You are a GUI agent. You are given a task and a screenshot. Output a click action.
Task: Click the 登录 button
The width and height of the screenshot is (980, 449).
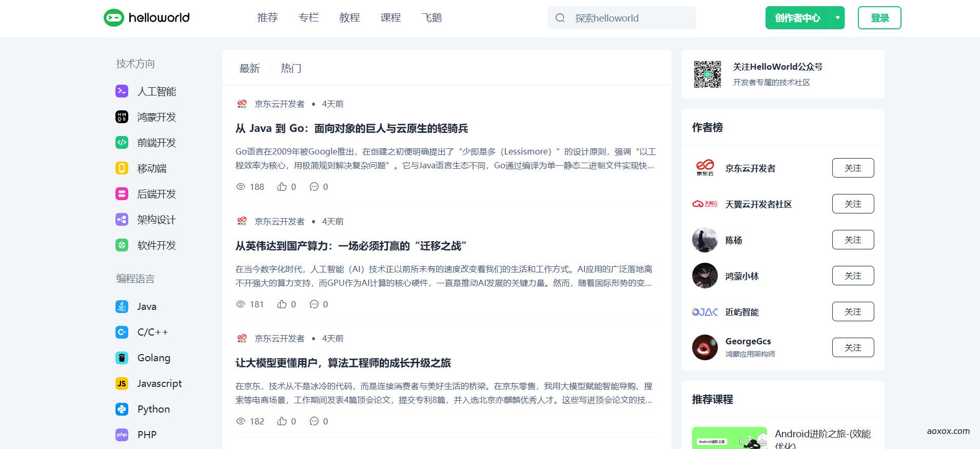pos(879,18)
